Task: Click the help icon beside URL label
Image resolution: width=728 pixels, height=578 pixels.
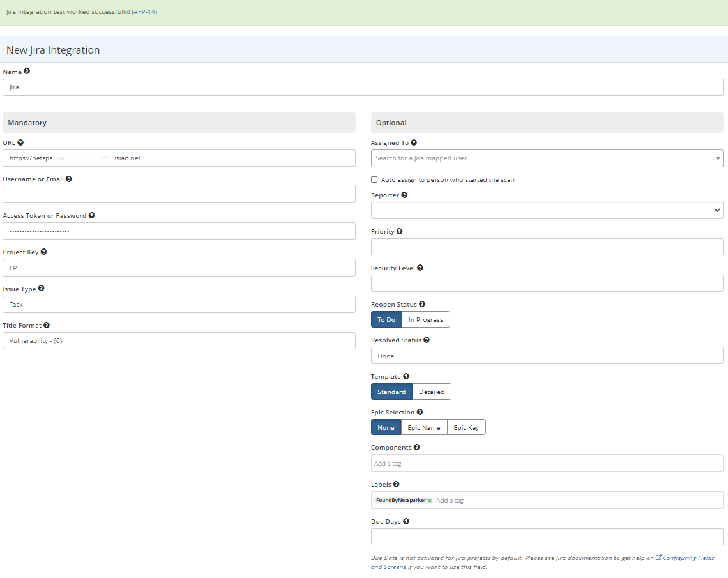Action: 20,142
